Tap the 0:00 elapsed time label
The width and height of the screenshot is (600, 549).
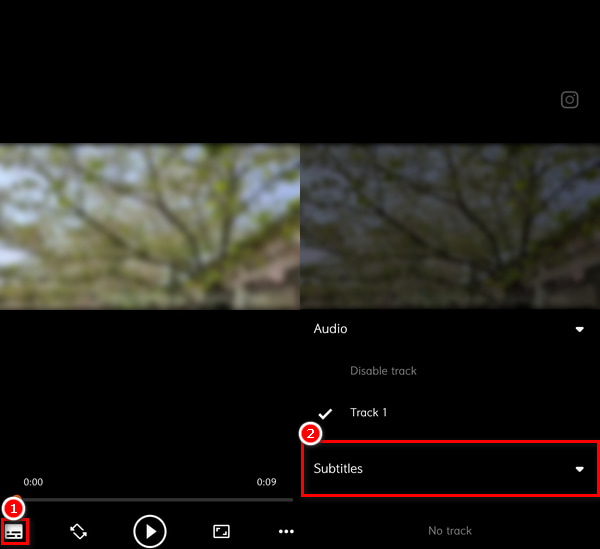tap(33, 482)
